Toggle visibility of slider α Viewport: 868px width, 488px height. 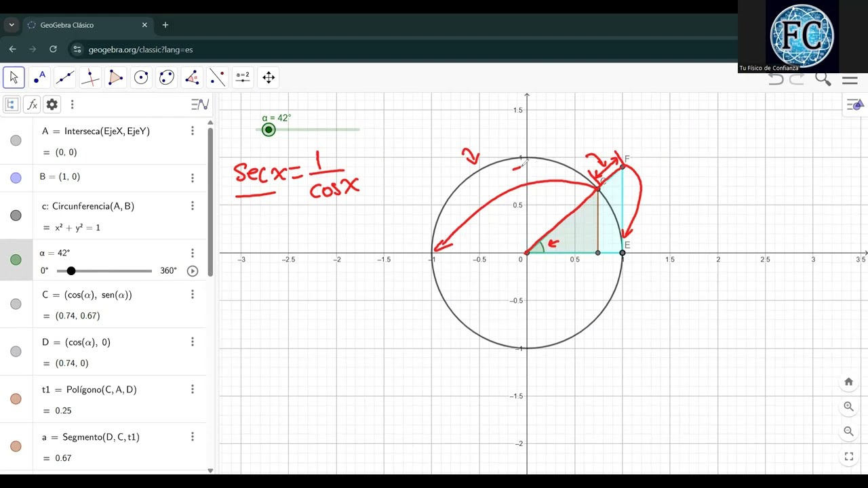pos(16,260)
